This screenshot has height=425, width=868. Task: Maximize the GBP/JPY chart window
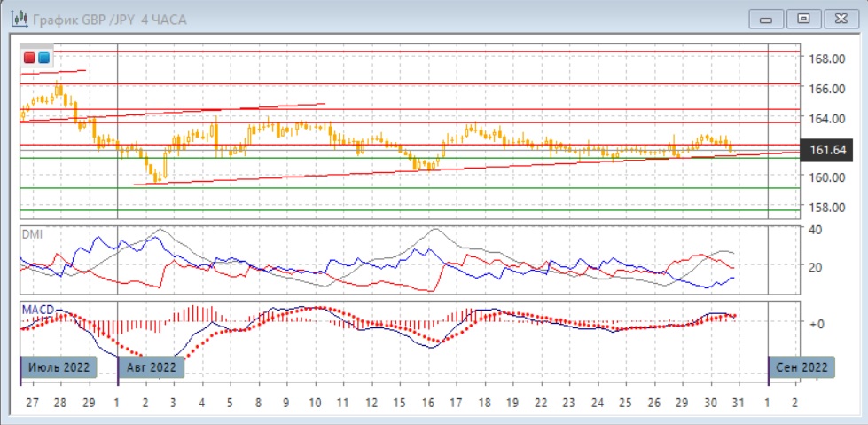click(803, 18)
